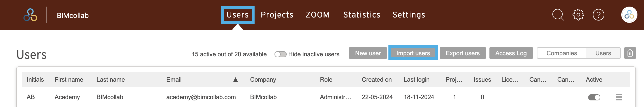Sort by Last login column header
Viewport: 644px width, 107px height.
(416, 80)
